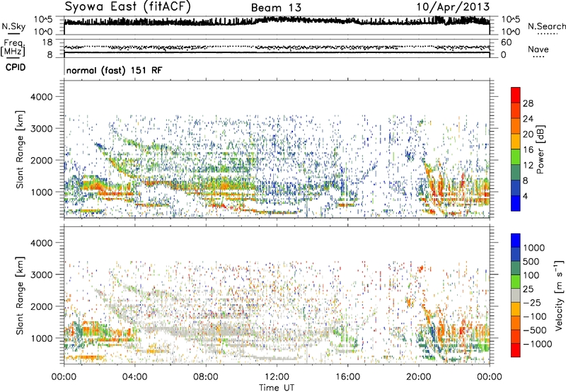The width and height of the screenshot is (566, 392).
Task: Click the "2000" range tick of the power panel
Action: tap(41, 160)
